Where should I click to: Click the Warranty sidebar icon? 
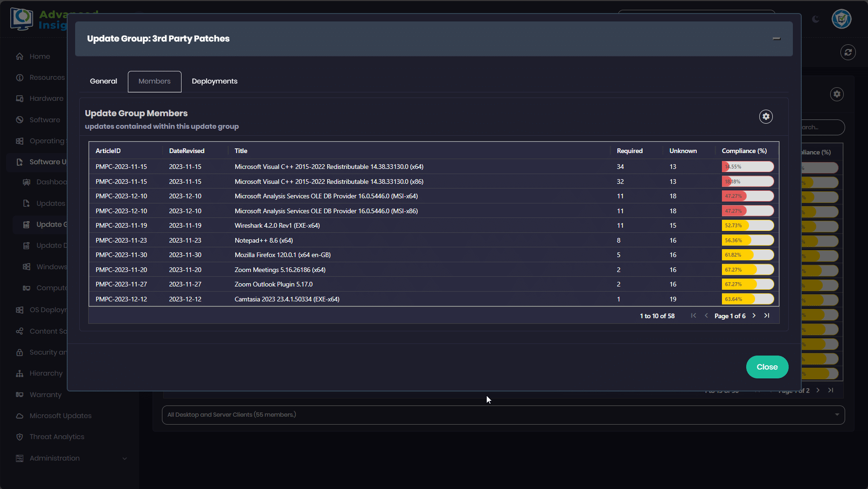click(x=20, y=395)
